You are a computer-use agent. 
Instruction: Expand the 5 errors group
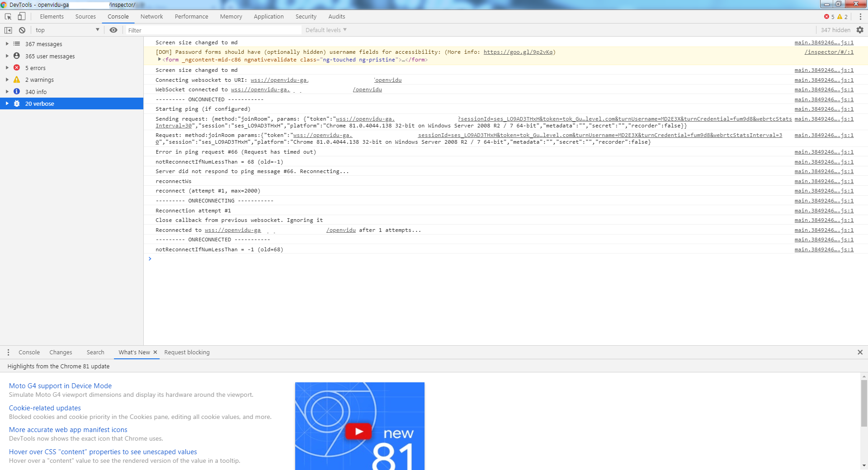click(7, 68)
